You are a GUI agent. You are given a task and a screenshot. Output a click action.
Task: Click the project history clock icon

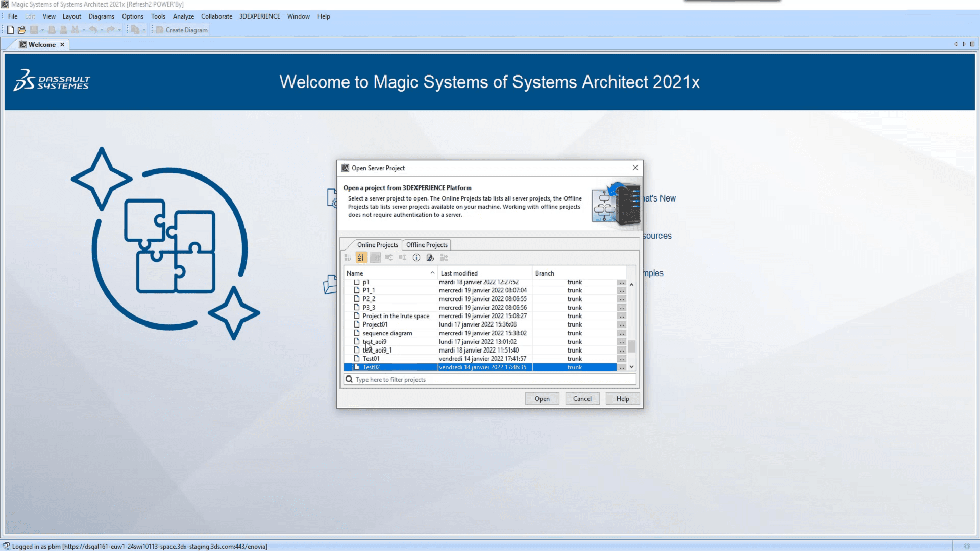430,258
